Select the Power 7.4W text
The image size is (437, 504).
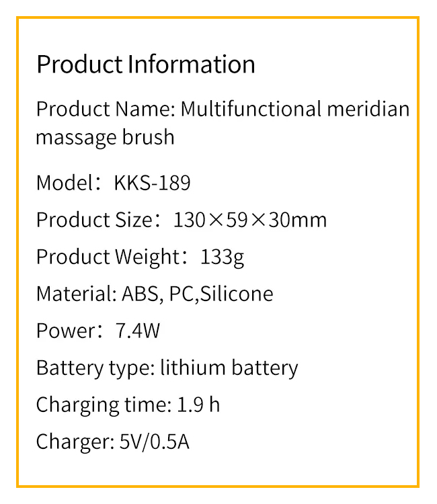coord(98,331)
